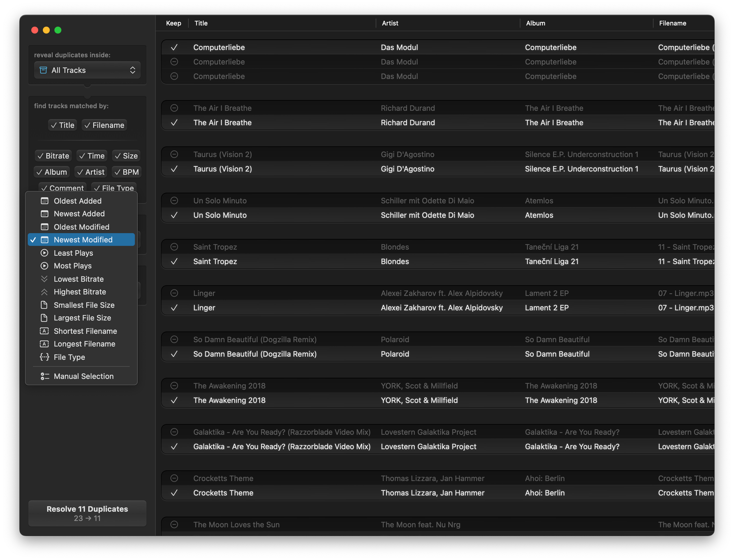This screenshot has width=734, height=560.
Task: Mark second Computerliebe row to keep
Action: (x=174, y=62)
